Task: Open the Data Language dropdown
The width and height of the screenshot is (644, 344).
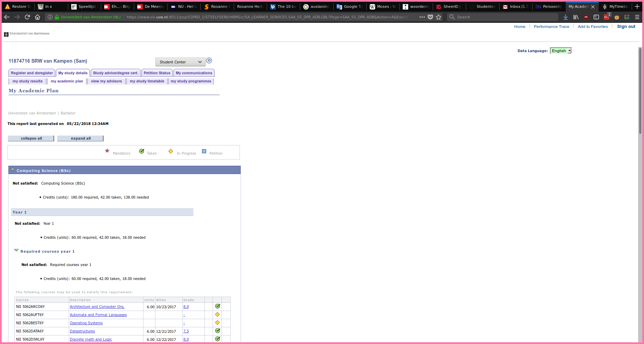Action: click(561, 51)
